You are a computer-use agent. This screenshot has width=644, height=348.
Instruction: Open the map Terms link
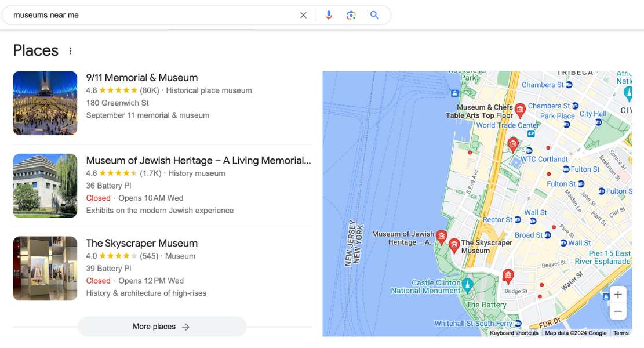(x=621, y=333)
